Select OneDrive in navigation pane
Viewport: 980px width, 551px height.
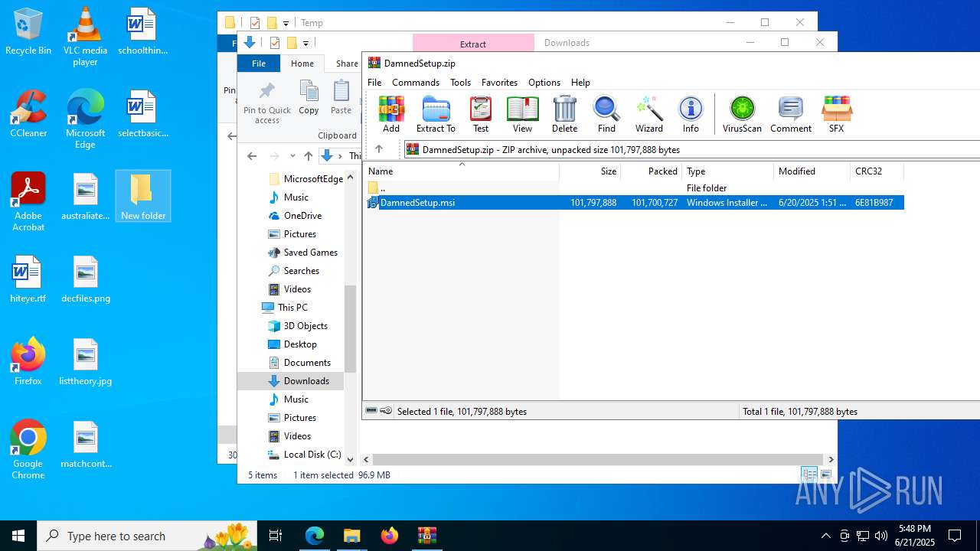click(302, 216)
